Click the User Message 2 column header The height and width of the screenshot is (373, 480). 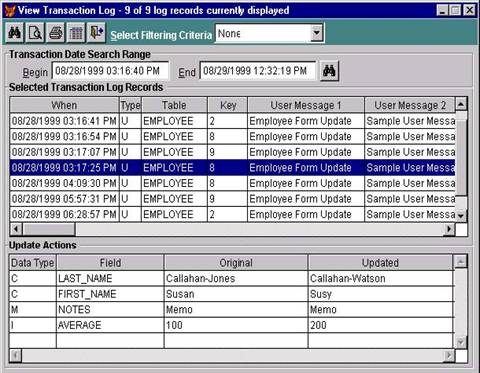410,105
